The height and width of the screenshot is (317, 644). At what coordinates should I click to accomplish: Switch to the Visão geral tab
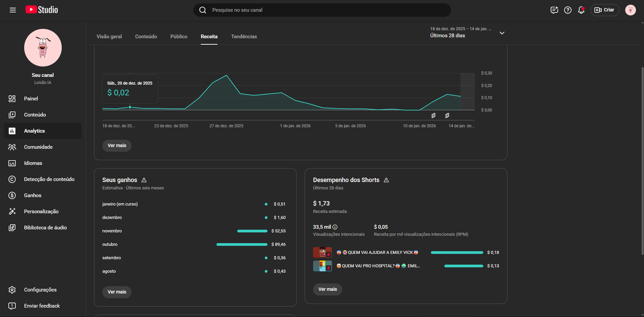tap(109, 37)
